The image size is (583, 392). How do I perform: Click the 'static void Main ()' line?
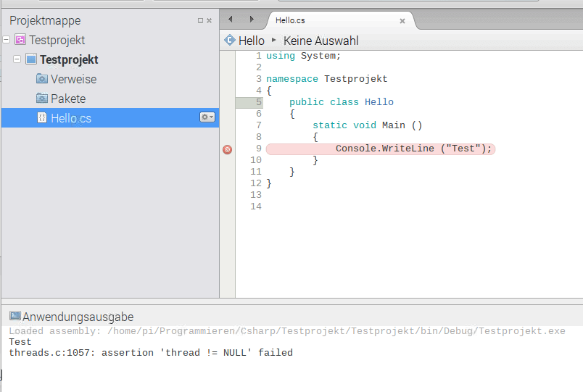point(368,125)
